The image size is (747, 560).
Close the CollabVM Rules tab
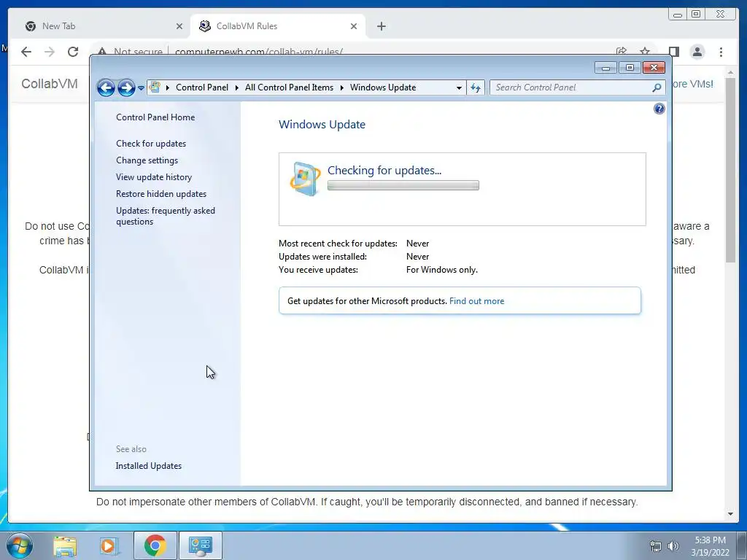pos(354,27)
